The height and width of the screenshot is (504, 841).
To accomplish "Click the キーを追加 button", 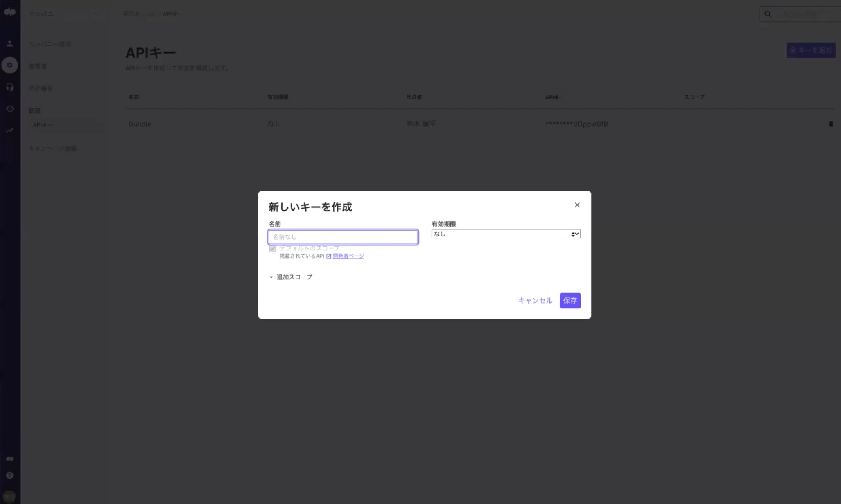I will tap(811, 50).
